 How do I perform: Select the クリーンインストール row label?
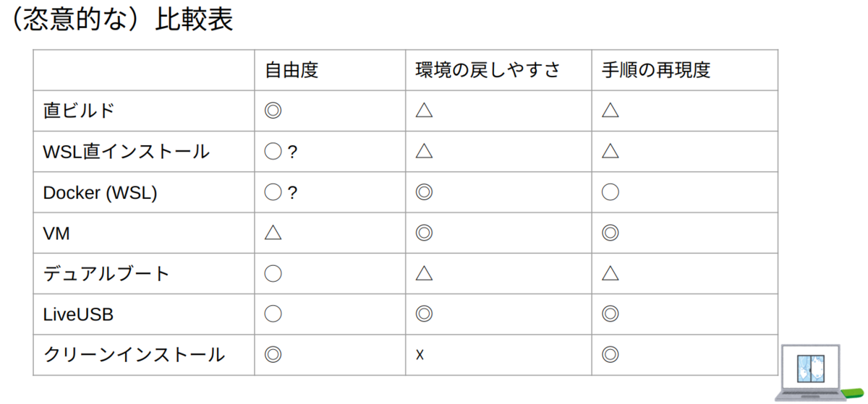(135, 355)
